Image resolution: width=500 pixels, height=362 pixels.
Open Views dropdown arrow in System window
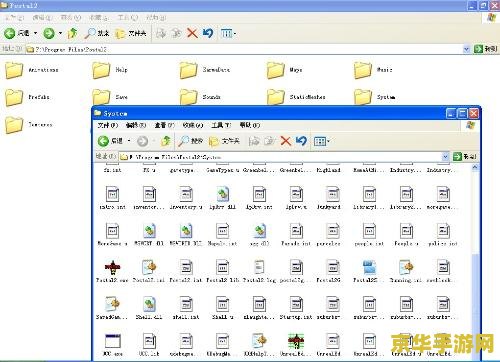pos(329,142)
